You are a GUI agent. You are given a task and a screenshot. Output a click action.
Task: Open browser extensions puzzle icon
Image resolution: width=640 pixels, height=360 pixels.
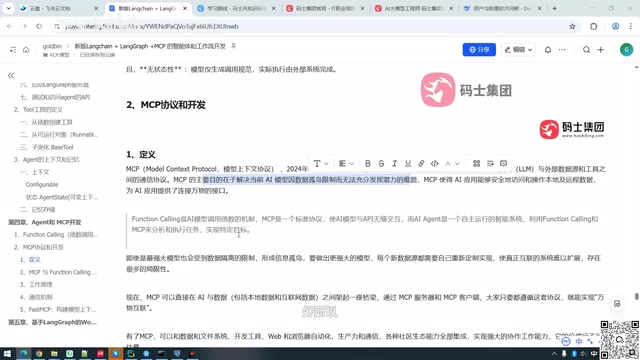click(x=593, y=26)
